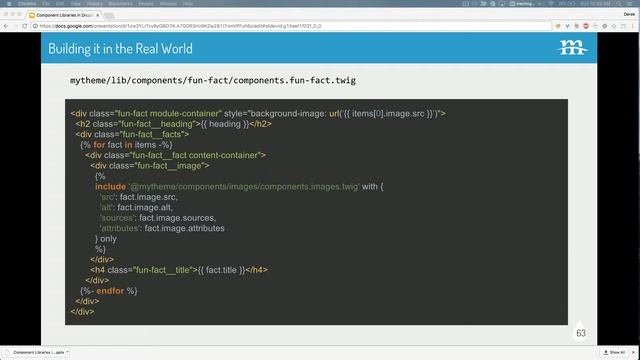Image resolution: width=640 pixels, height=360 pixels.
Task: Close the Component Libraries browser tab
Action: 98,15
